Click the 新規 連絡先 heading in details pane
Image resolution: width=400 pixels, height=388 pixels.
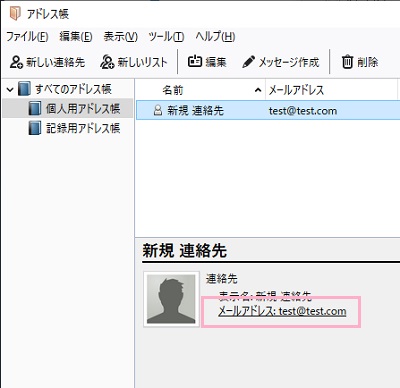click(185, 250)
